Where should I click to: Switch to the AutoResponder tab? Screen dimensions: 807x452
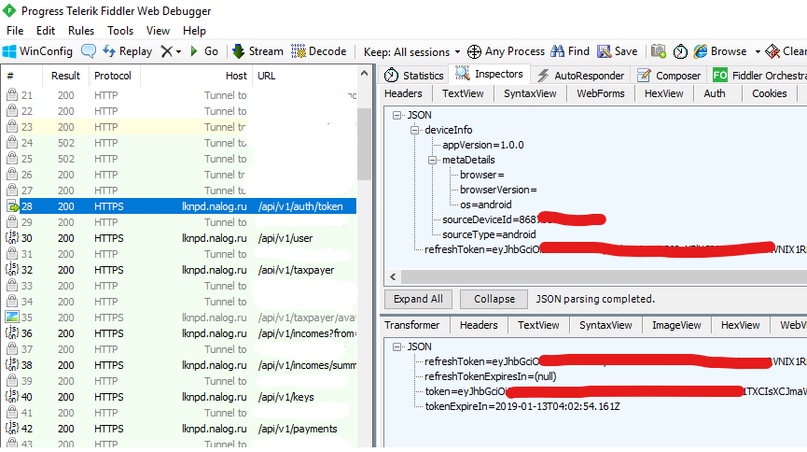point(581,76)
